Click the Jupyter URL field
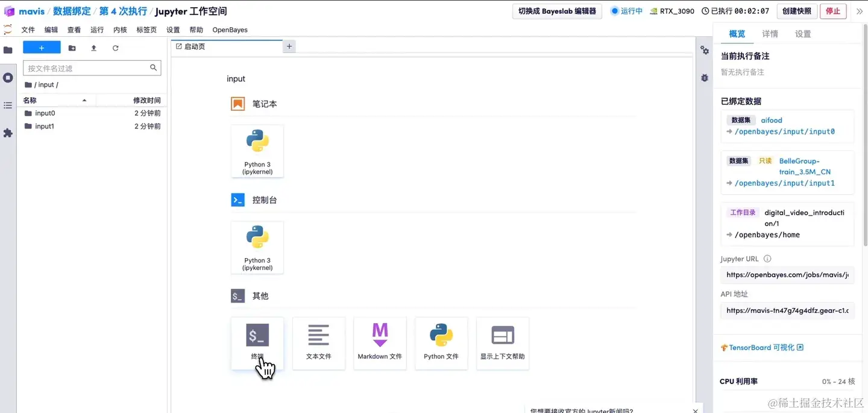Screen dimensions: 868x413 tap(787, 275)
